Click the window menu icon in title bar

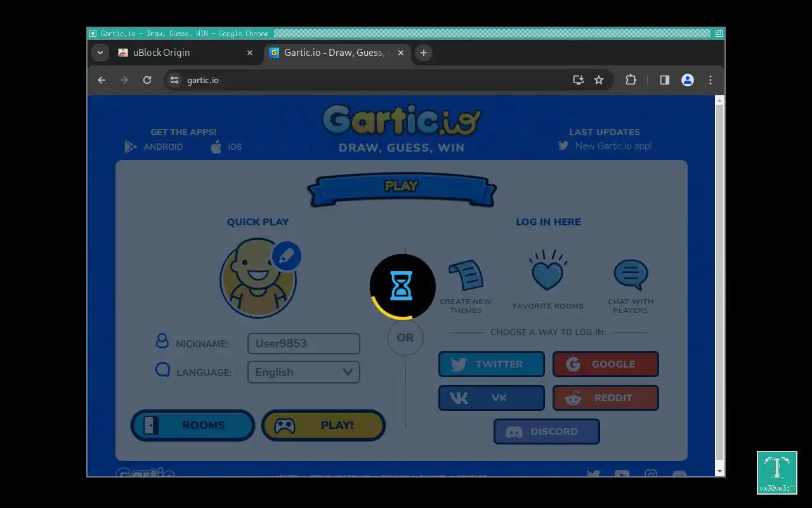93,34
